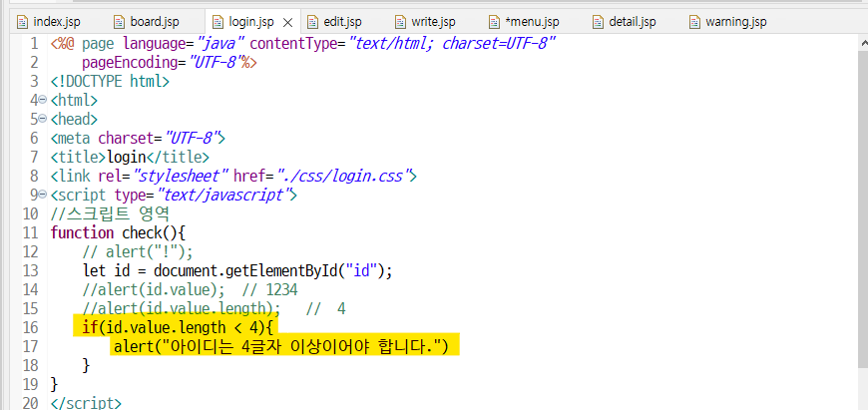The image size is (868, 410).
Task: Collapse the head tag fold on line 5
Action: (x=43, y=119)
